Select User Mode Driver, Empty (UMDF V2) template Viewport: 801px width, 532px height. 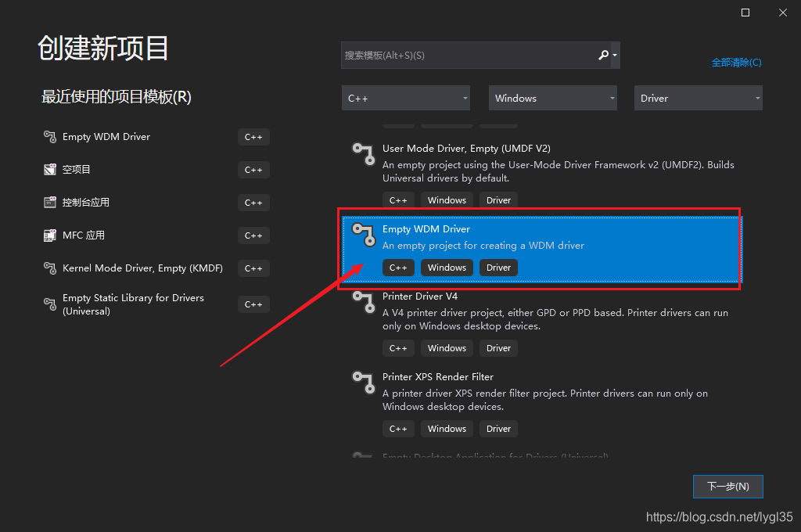click(466, 148)
